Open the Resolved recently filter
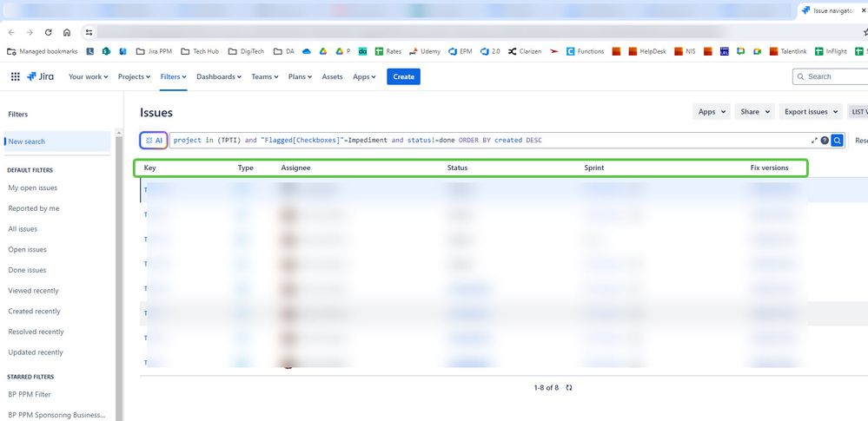868x421 pixels. 36,332
